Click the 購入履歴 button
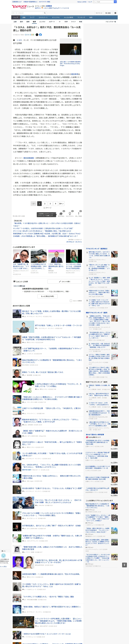This screenshot has height=644, width=129. click(108, 13)
